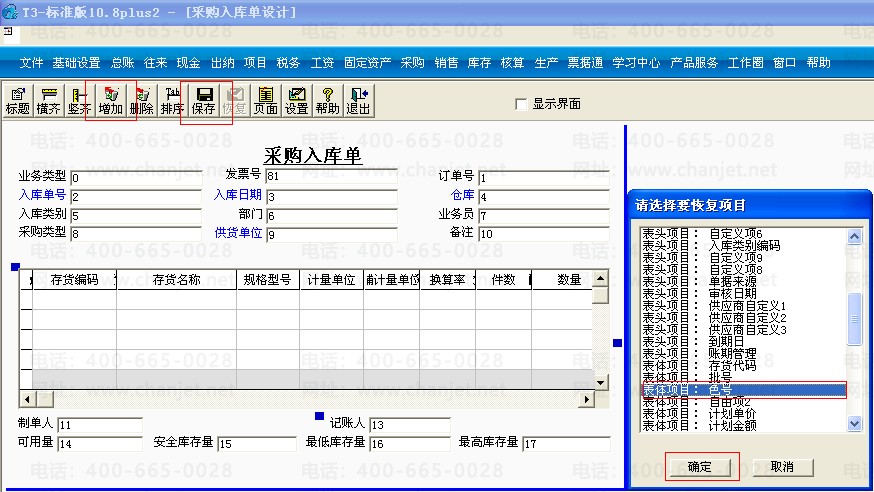
Task: Open the 帮助 menu in menu bar
Action: tap(818, 63)
